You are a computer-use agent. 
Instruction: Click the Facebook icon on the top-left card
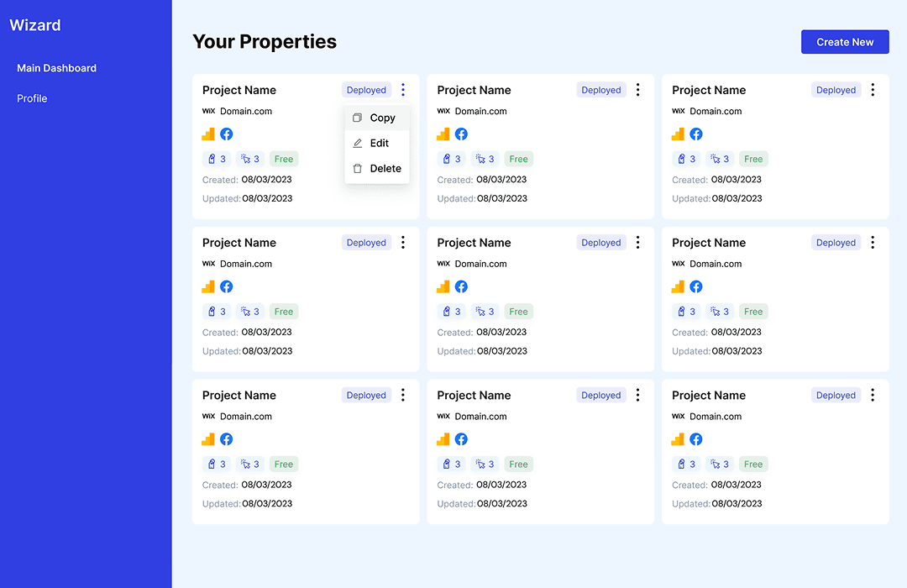tap(227, 134)
